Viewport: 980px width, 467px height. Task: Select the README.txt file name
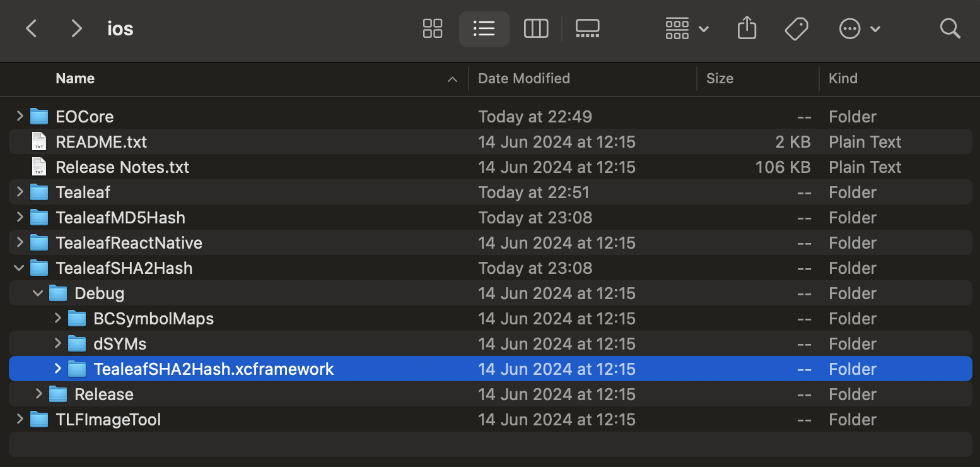coord(102,142)
